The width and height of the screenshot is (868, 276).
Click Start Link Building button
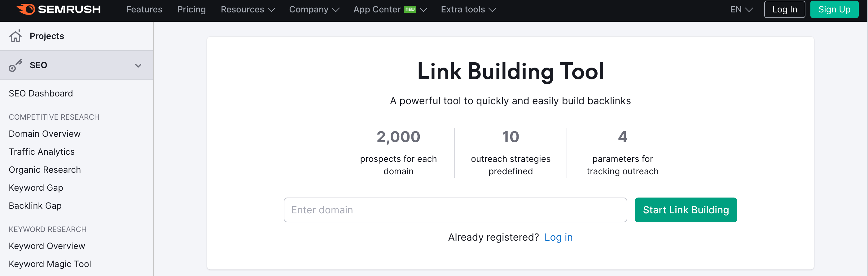tap(686, 210)
